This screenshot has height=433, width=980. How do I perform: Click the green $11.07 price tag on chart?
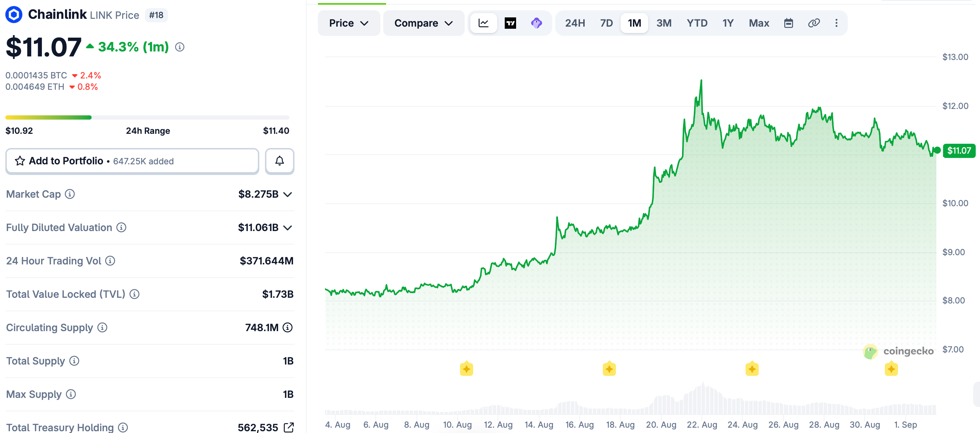click(959, 150)
